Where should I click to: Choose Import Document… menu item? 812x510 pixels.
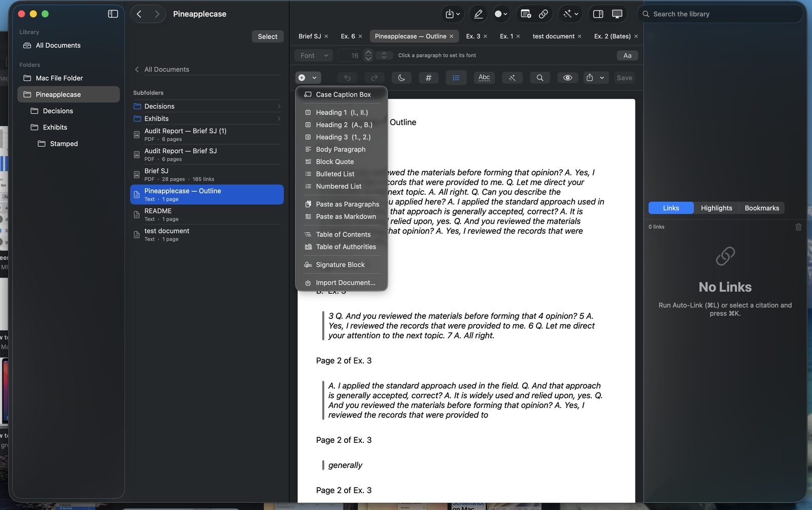point(342,283)
